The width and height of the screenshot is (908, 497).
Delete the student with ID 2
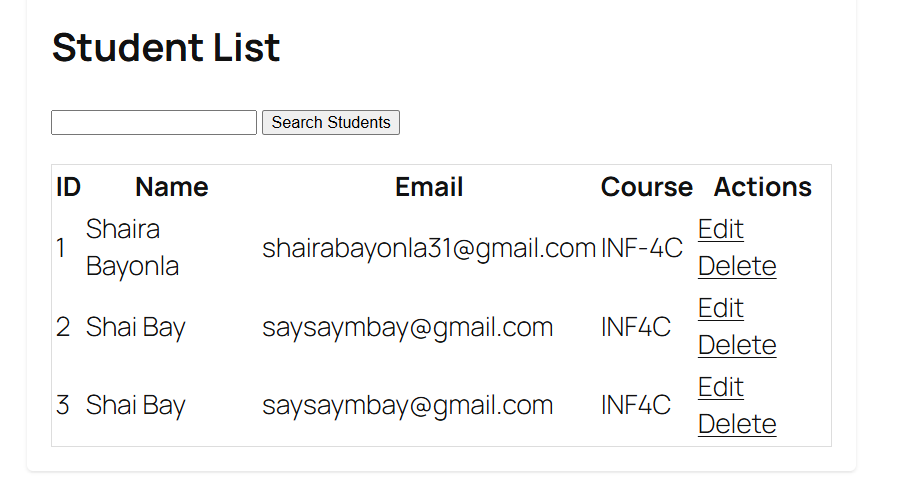736,345
